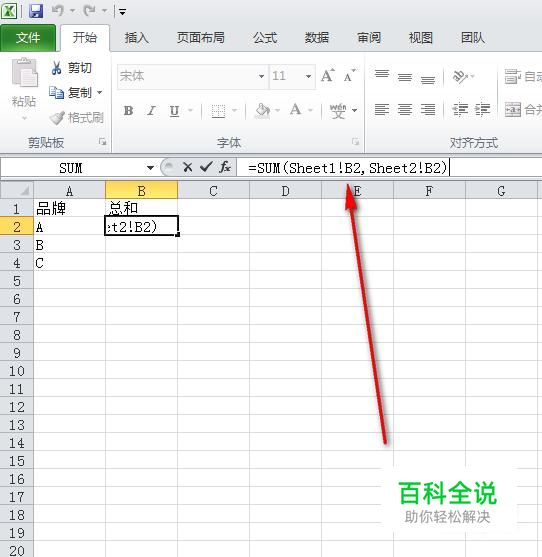The width and height of the screenshot is (542, 557).
Task: Switch to the 公式 (Formulas) tab
Action: pyautogui.click(x=265, y=38)
